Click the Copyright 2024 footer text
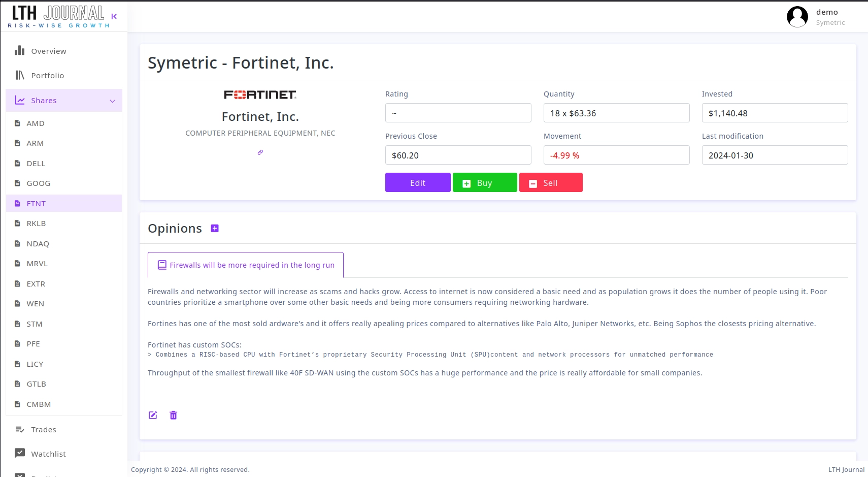The height and width of the screenshot is (477, 868). (190, 469)
